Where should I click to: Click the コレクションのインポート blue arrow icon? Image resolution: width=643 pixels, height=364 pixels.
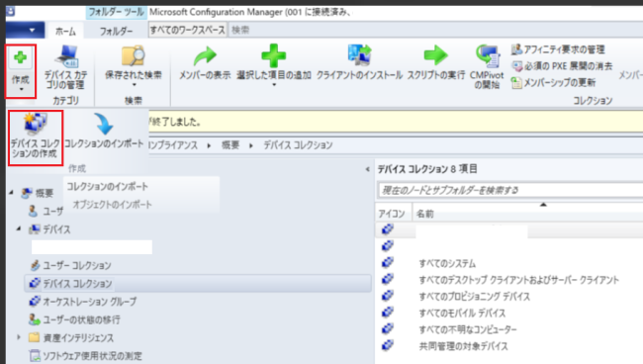[104, 124]
